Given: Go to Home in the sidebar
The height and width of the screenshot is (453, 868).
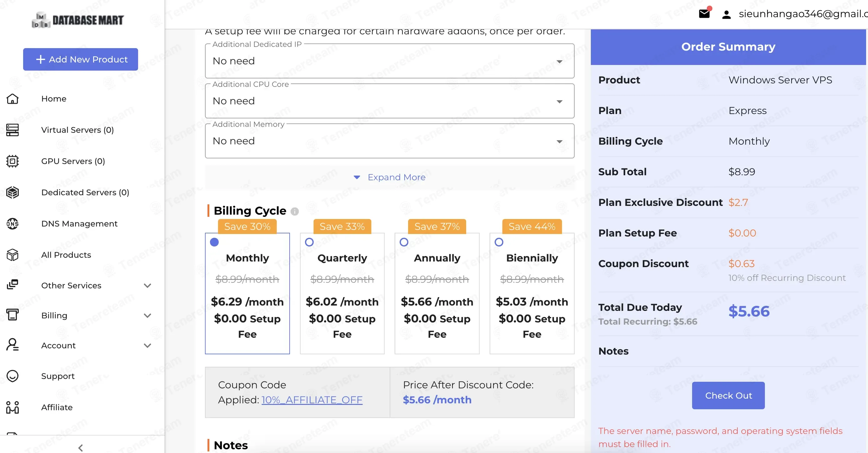Looking at the screenshot, I should (x=54, y=99).
